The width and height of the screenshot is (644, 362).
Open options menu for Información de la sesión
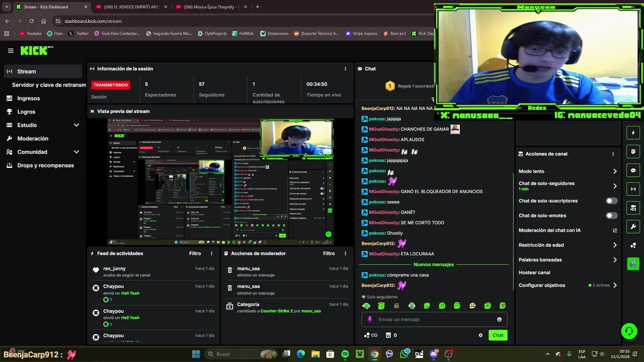tap(345, 69)
